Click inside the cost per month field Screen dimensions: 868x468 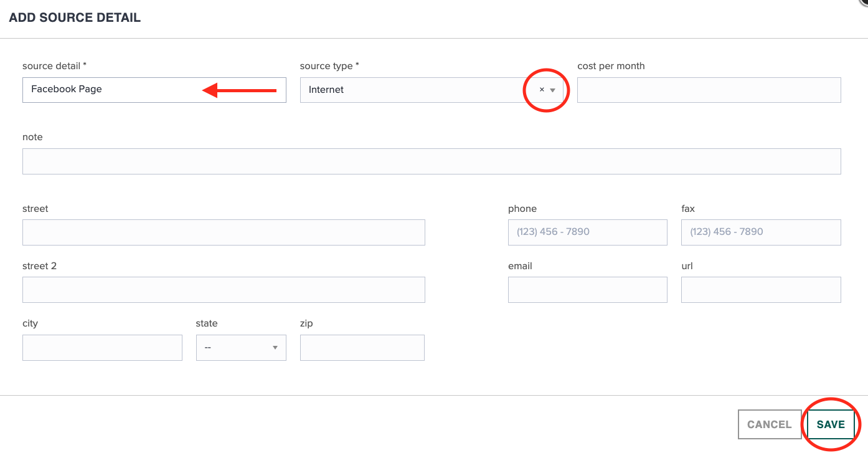pyautogui.click(x=709, y=90)
